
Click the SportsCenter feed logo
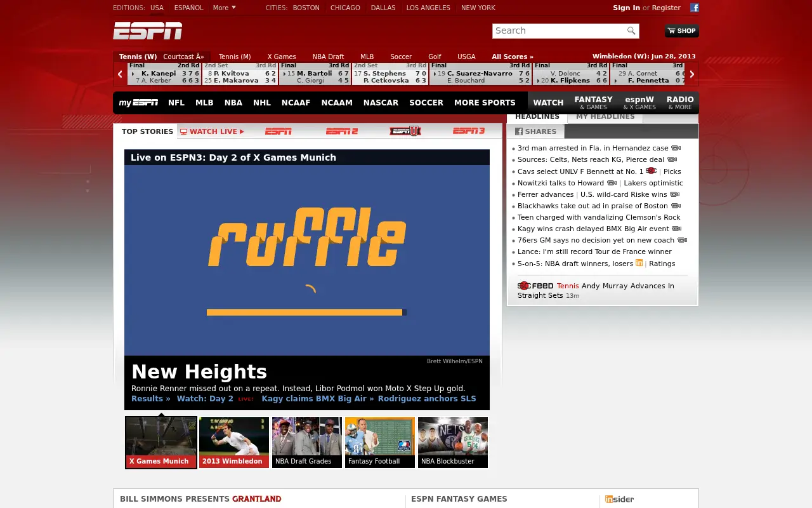[x=535, y=286]
